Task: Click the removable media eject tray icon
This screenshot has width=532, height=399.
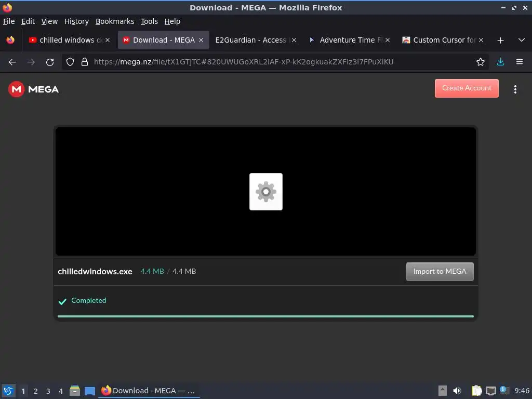Action: 443,391
